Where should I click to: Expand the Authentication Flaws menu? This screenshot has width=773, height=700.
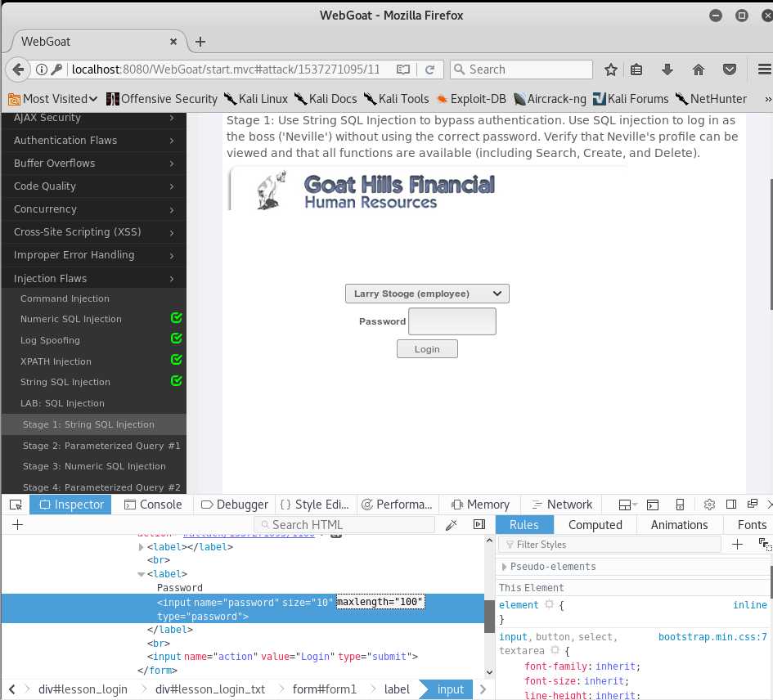click(94, 141)
